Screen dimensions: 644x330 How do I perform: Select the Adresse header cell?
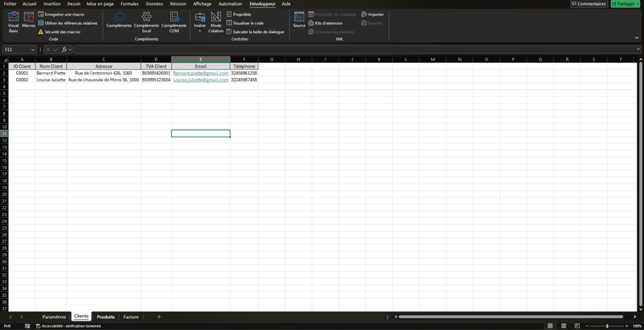click(x=103, y=66)
